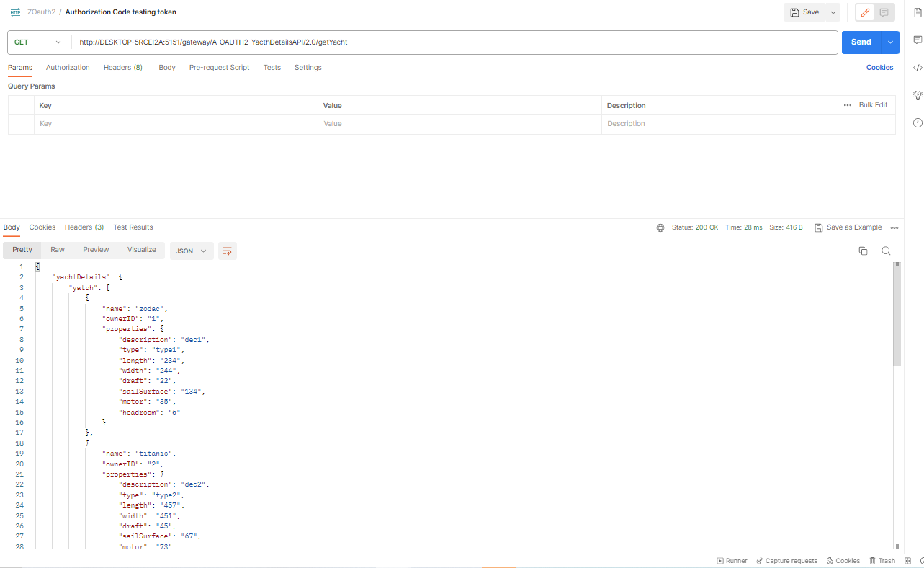Click Bulk Edit
Image resolution: width=924 pixels, height=568 pixels.
point(873,105)
